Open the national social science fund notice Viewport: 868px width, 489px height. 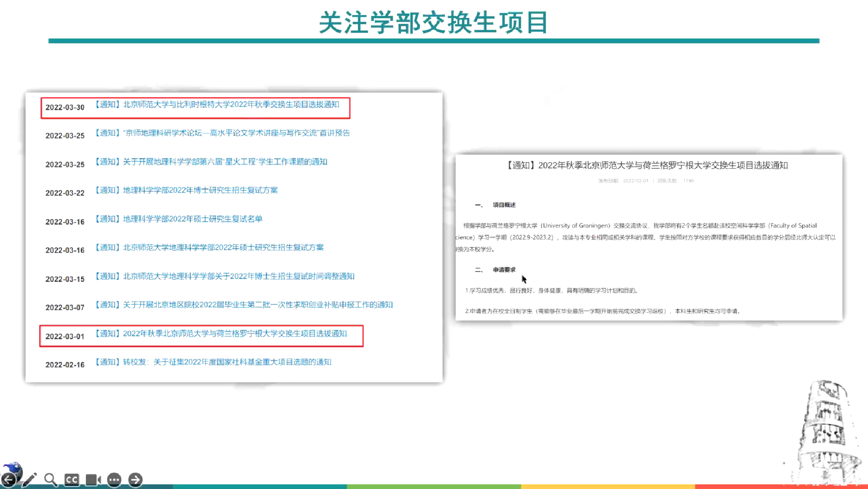pos(213,362)
